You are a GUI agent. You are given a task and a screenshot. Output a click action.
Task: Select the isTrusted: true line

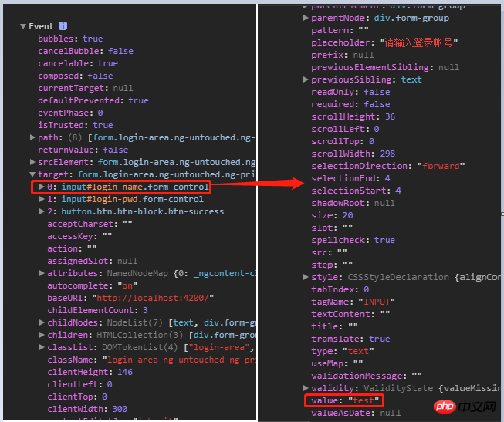[76, 125]
